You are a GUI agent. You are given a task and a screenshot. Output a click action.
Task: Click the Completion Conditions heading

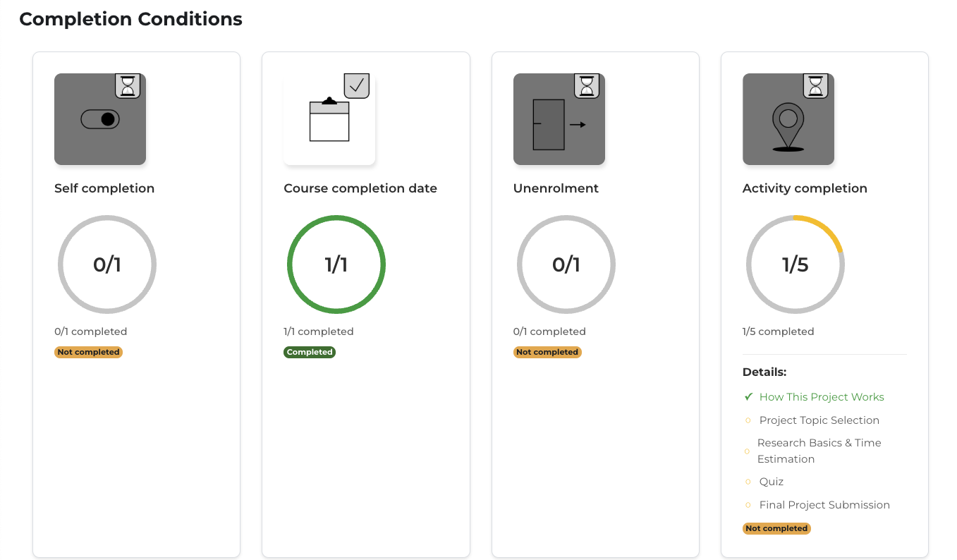[130, 19]
